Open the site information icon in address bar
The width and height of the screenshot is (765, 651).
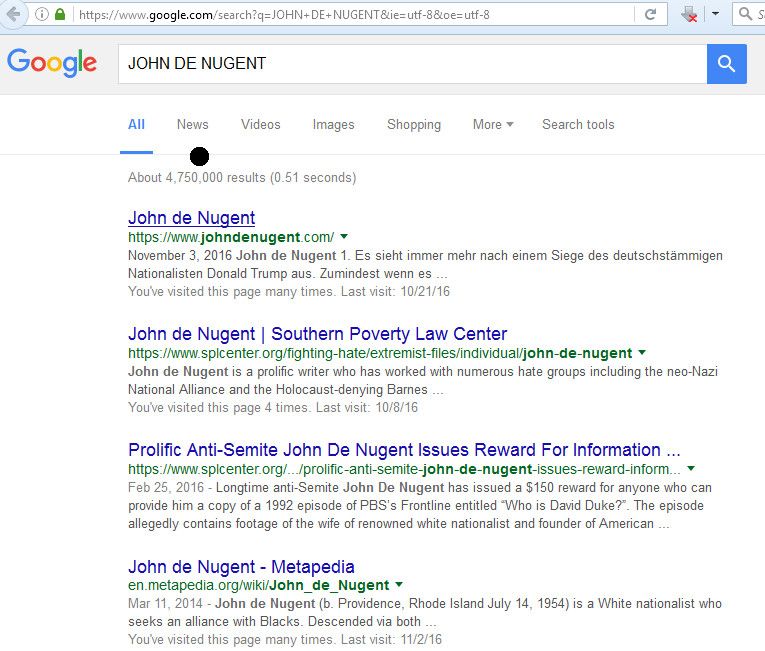(x=42, y=15)
